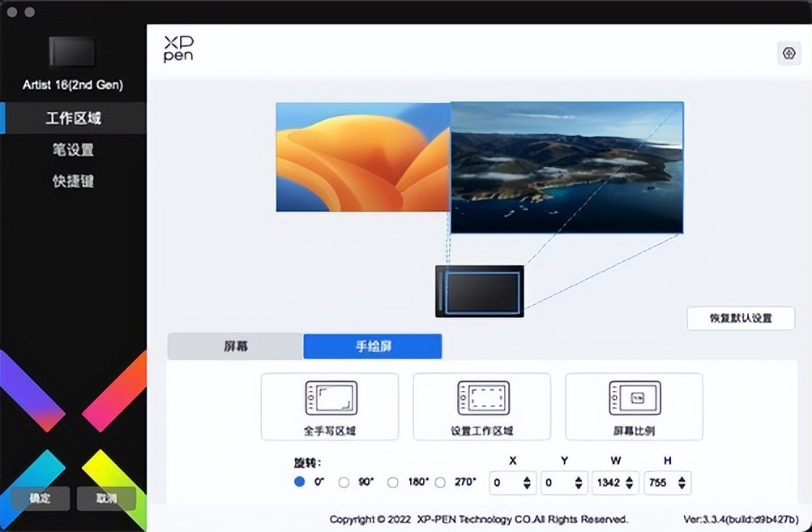Open 快捷键 (shortcut keys) in the sidebar
Image resolution: width=812 pixels, height=532 pixels.
pos(73,182)
